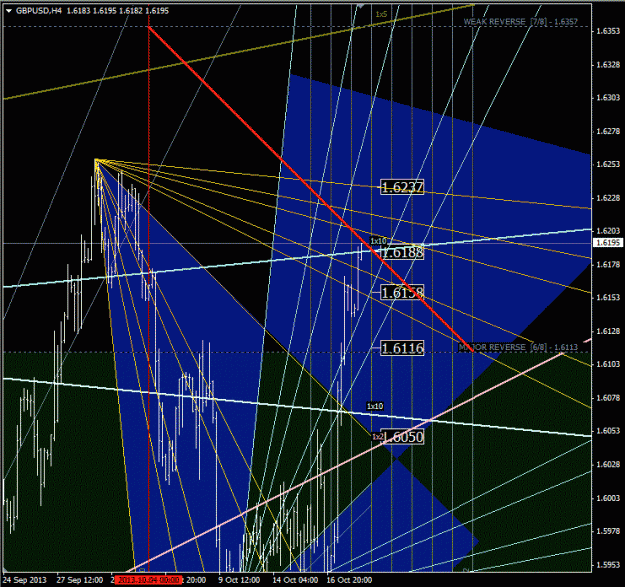This screenshot has width=625, height=587.
Task: Click the 1.6028 price axis label
Action: (x=608, y=464)
